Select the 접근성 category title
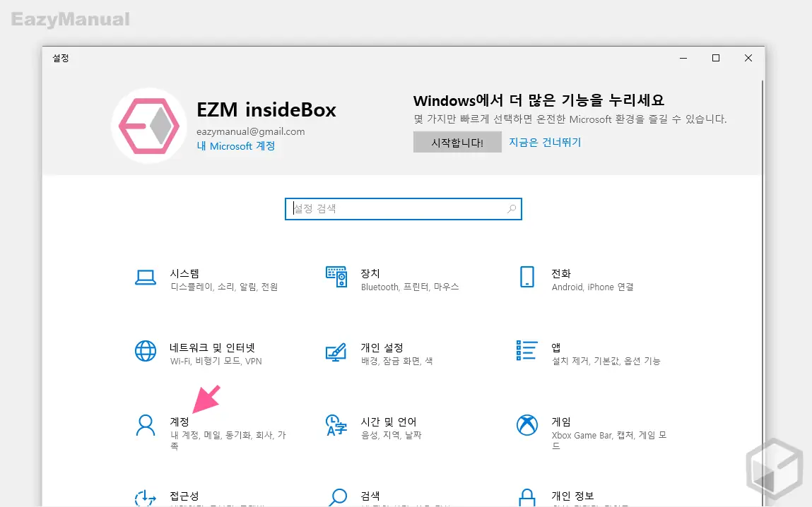The image size is (812, 507). [184, 496]
